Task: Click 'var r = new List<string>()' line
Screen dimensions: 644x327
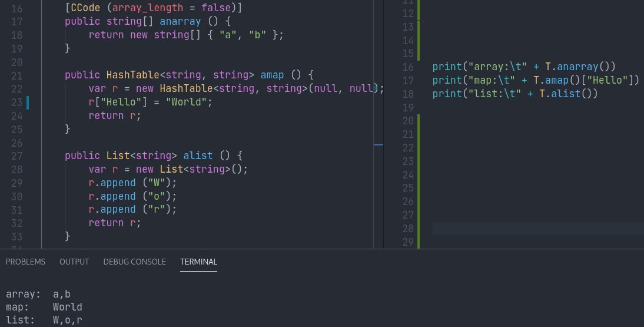Action: pyautogui.click(x=168, y=169)
